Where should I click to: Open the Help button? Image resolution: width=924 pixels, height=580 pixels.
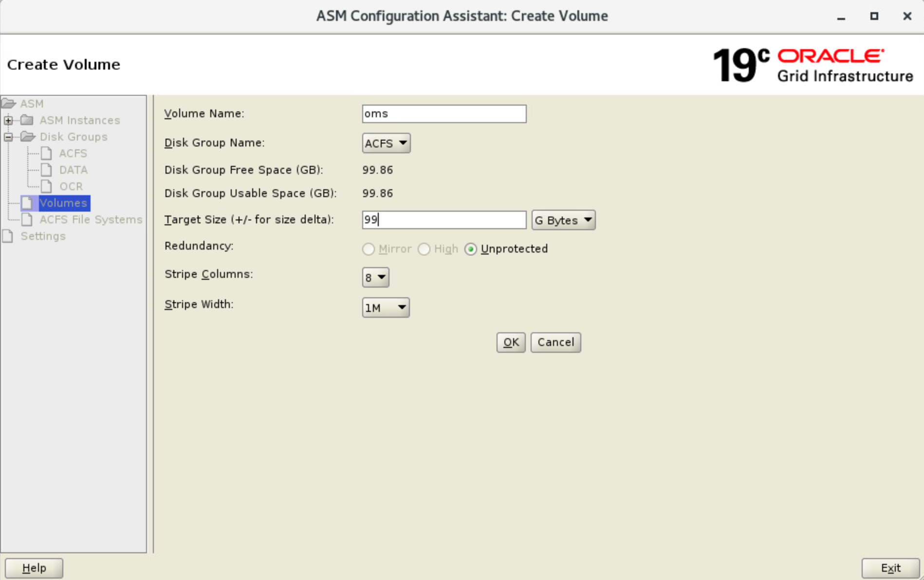[34, 568]
